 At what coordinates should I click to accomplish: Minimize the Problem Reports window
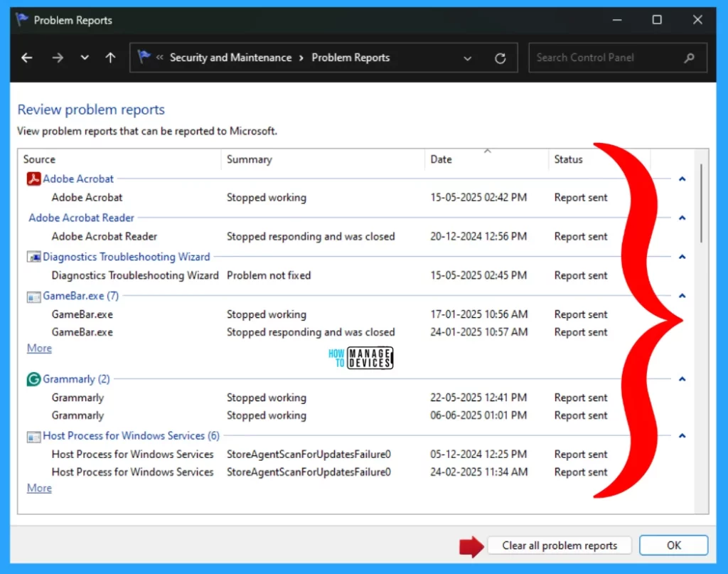point(617,20)
